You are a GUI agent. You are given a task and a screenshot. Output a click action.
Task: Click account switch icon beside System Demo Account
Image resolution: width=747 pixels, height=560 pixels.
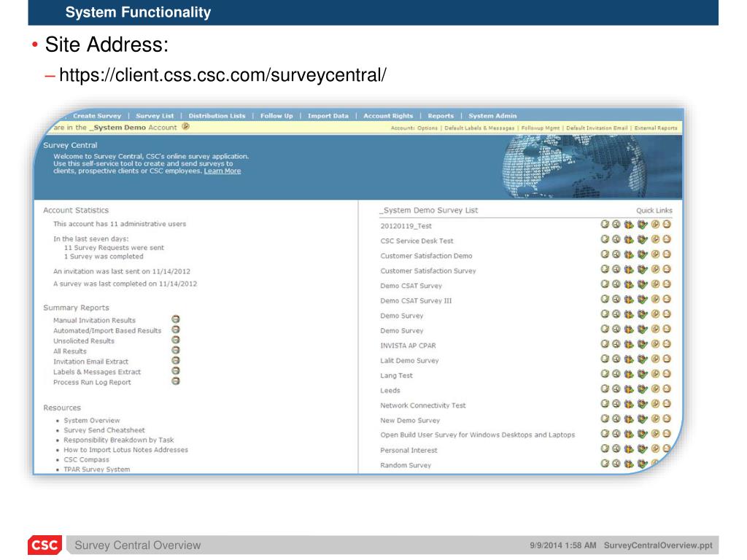pos(186,127)
